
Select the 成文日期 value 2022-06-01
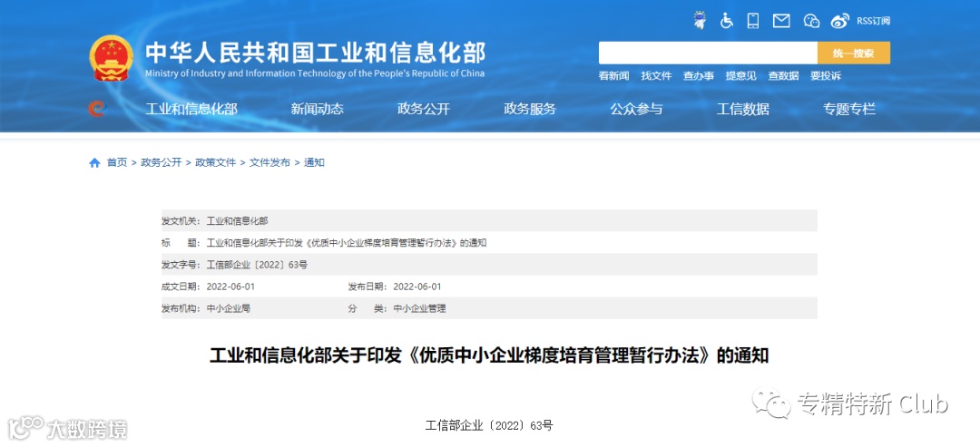coord(230,287)
